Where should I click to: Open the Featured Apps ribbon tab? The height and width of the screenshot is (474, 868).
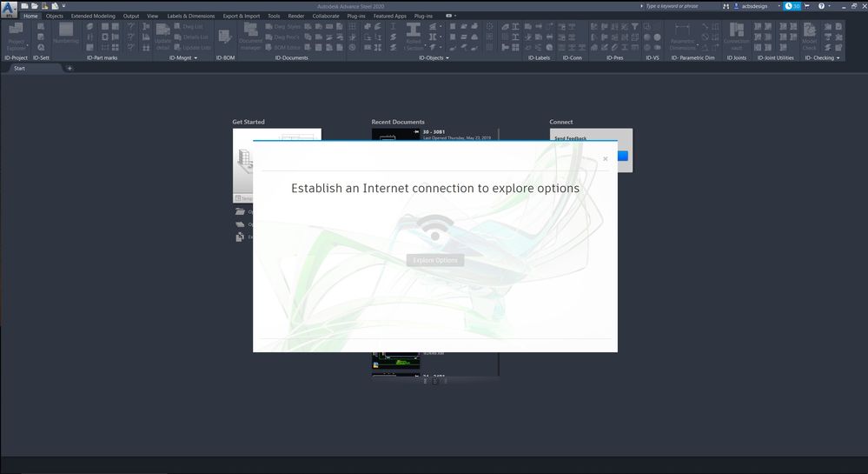(390, 16)
